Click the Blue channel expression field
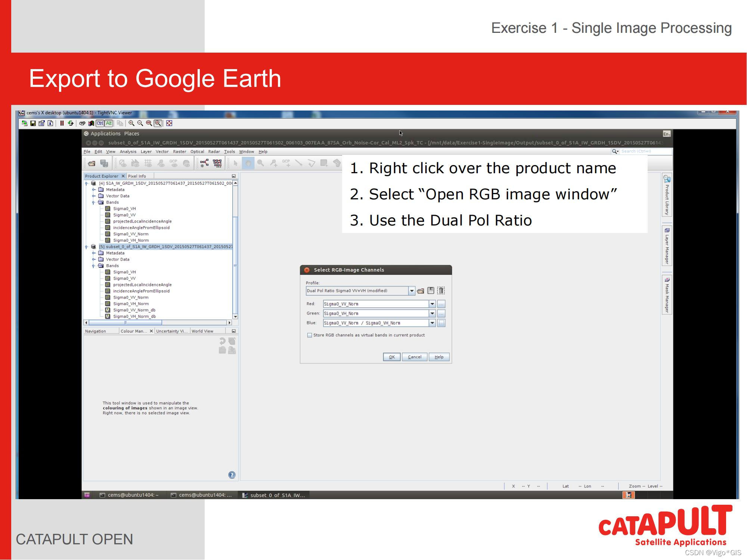The width and height of the screenshot is (747, 560). (376, 323)
